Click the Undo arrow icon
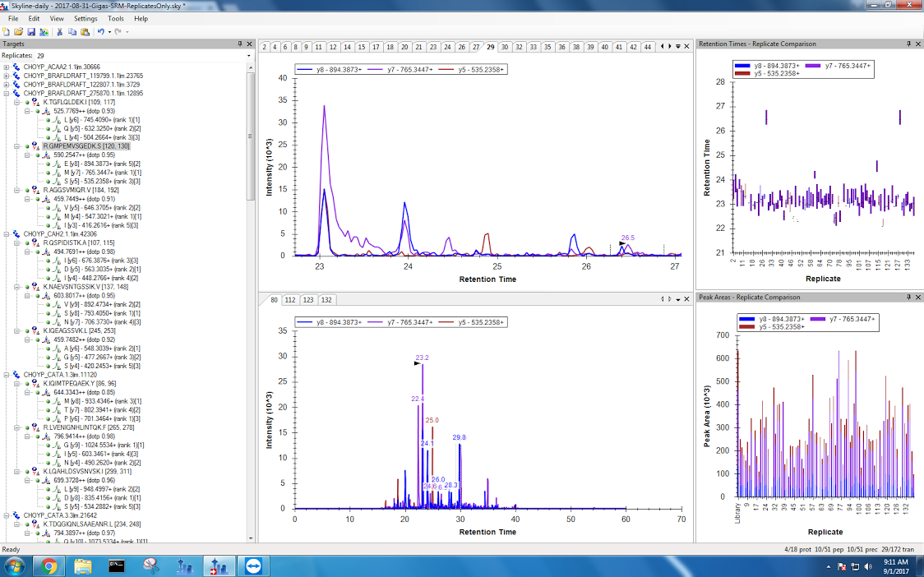The image size is (924, 577). coord(100,31)
